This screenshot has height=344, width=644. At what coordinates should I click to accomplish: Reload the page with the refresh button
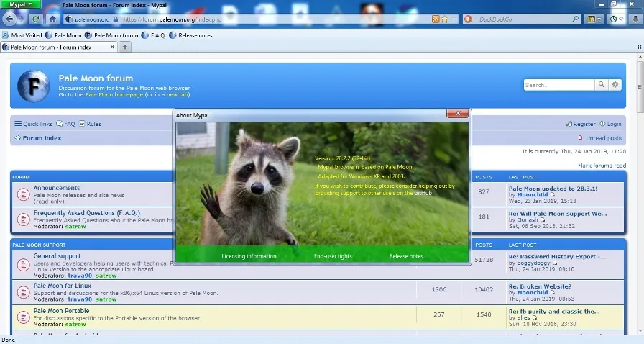[x=35, y=19]
